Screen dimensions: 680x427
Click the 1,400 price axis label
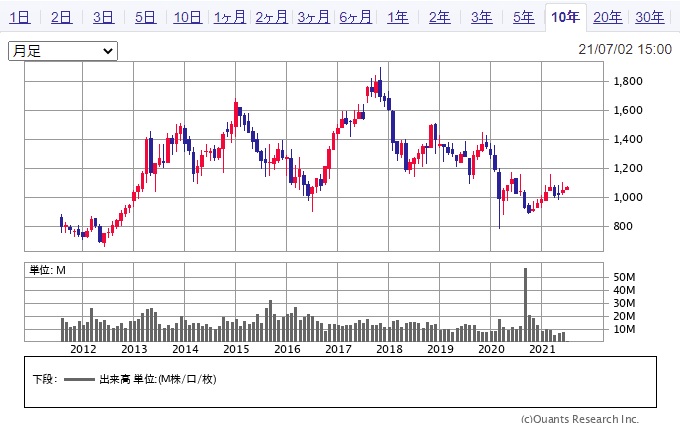pyautogui.click(x=628, y=139)
